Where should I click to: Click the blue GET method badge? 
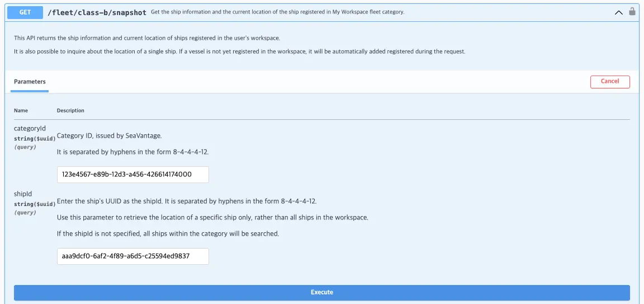tap(25, 12)
